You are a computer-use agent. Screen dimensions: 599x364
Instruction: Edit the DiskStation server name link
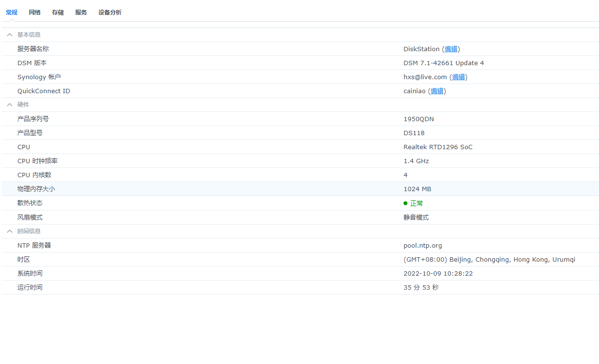[451, 49]
